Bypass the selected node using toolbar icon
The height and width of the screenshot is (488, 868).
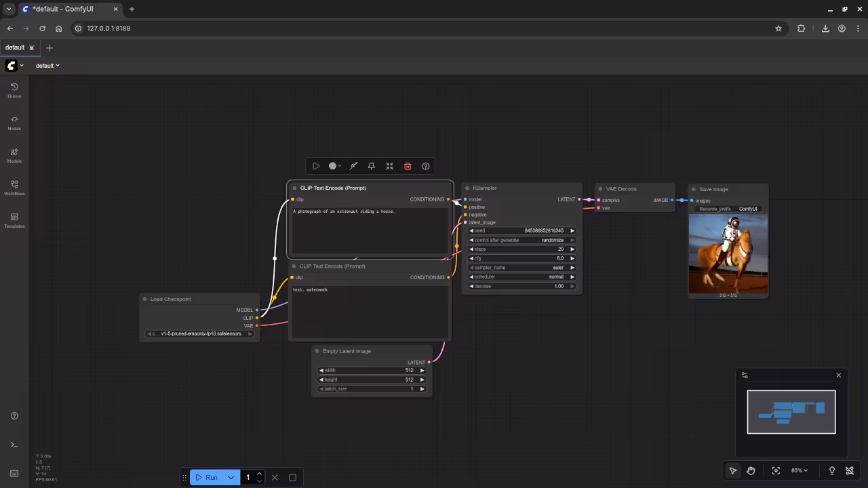[x=353, y=166]
